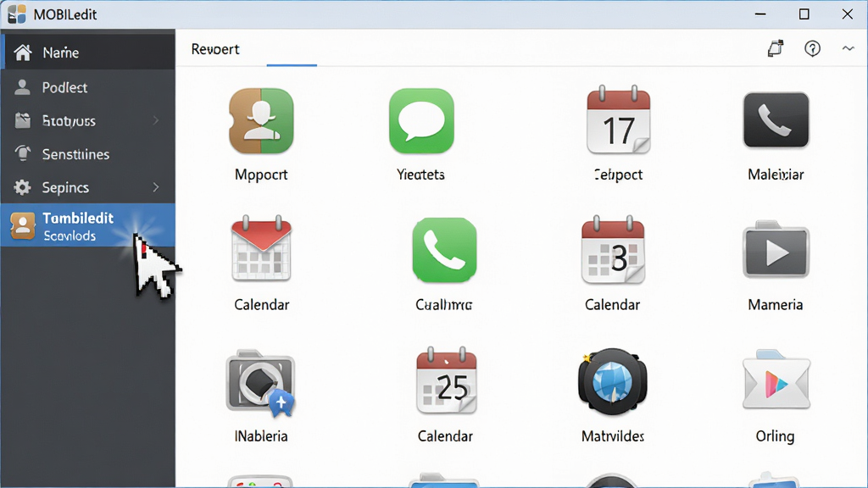
Task: Open the help question mark icon
Action: [812, 48]
